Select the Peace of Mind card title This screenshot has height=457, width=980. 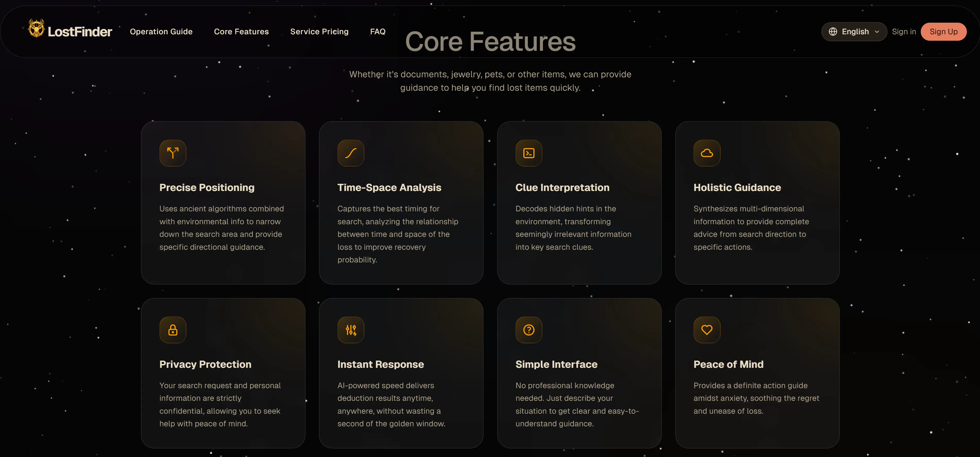[x=729, y=364]
